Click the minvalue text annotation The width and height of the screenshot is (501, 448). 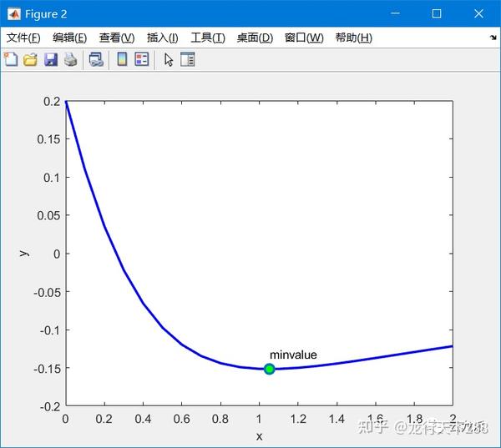[293, 355]
